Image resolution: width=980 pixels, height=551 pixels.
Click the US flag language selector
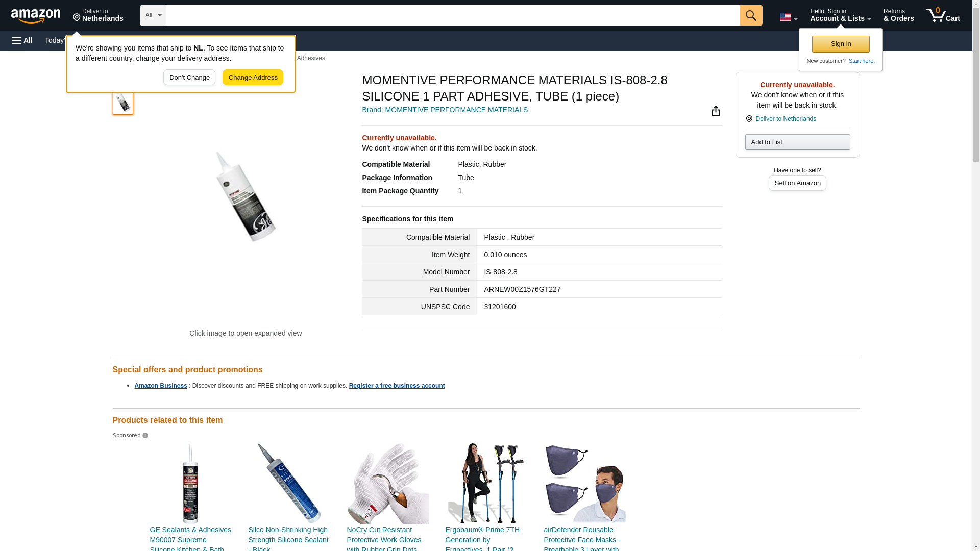pos(788,17)
